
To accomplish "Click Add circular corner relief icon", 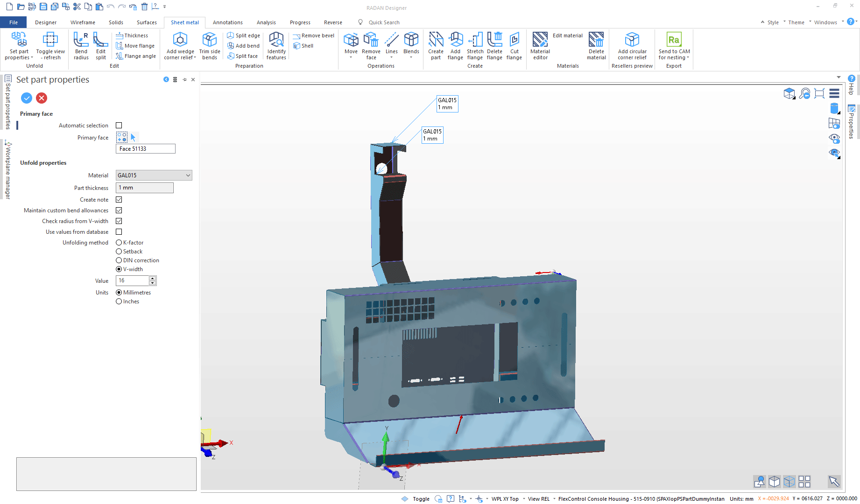I will (x=632, y=41).
